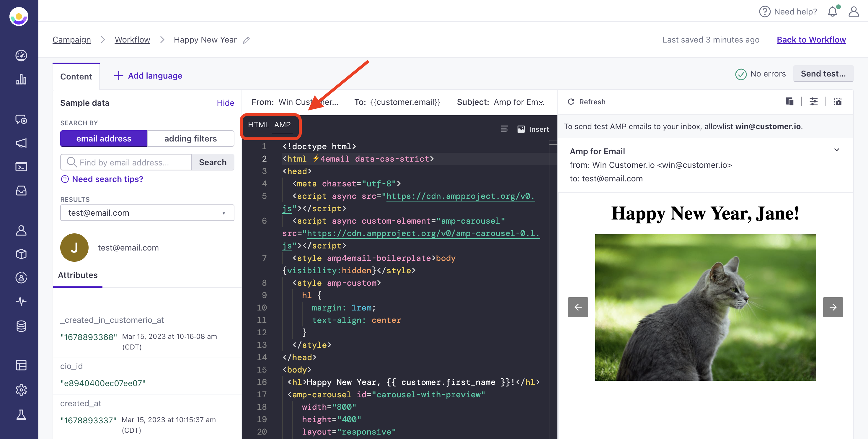868x439 pixels.
Task: Click the notification bell icon
Action: [832, 12]
